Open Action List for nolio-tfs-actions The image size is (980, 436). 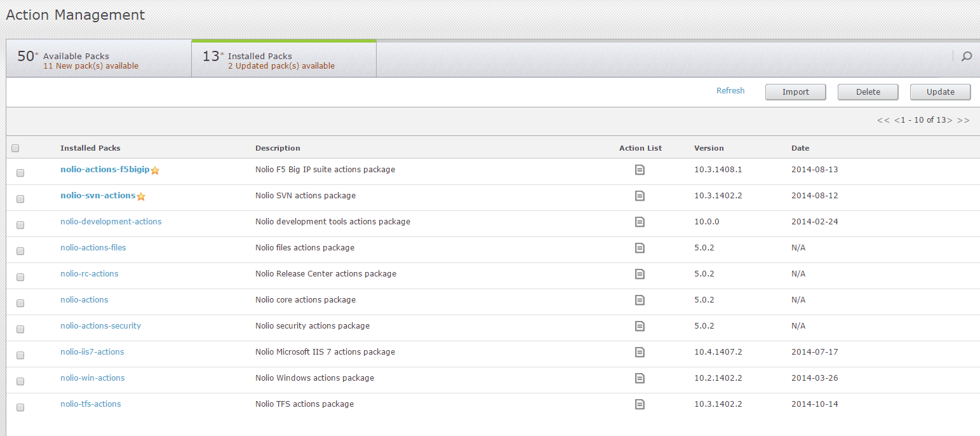(640, 404)
